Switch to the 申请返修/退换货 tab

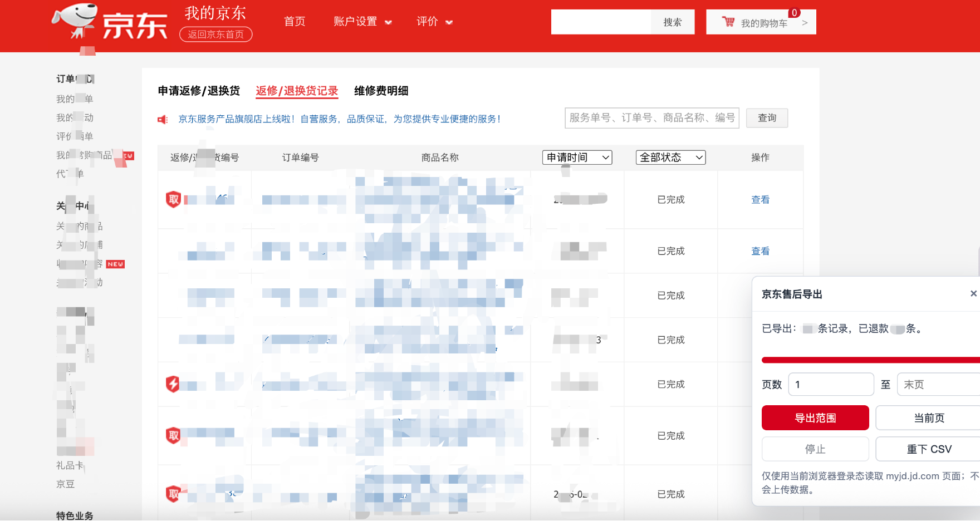199,91
